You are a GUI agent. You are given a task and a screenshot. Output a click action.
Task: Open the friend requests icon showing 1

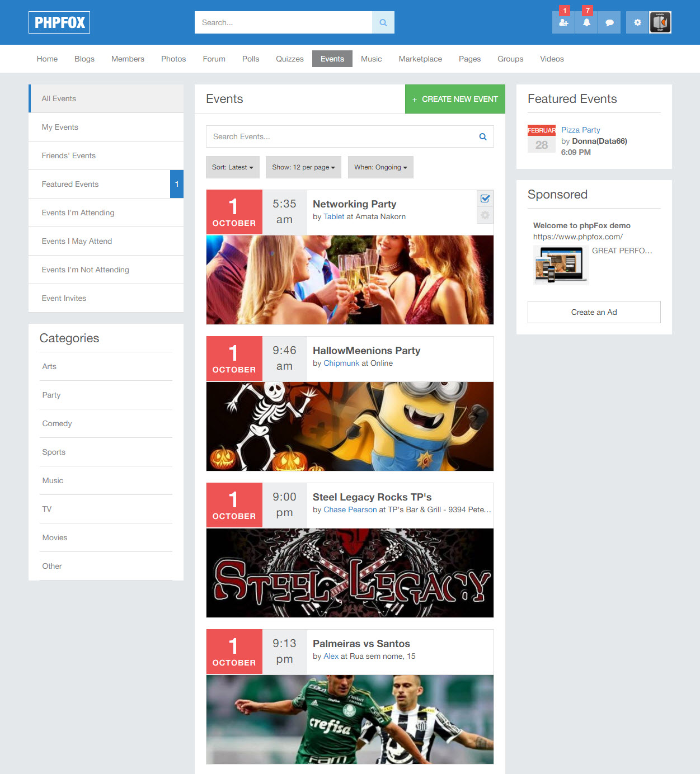pyautogui.click(x=563, y=22)
